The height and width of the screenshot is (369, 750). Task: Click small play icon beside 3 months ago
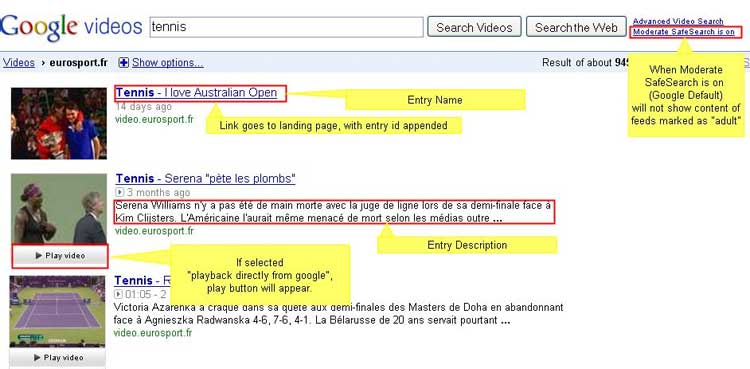pos(120,192)
